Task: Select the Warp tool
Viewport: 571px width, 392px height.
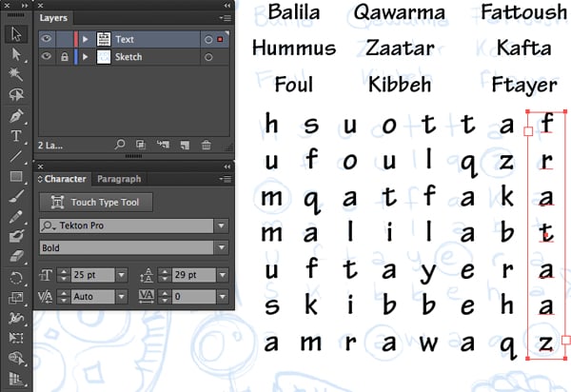Action: (16, 318)
